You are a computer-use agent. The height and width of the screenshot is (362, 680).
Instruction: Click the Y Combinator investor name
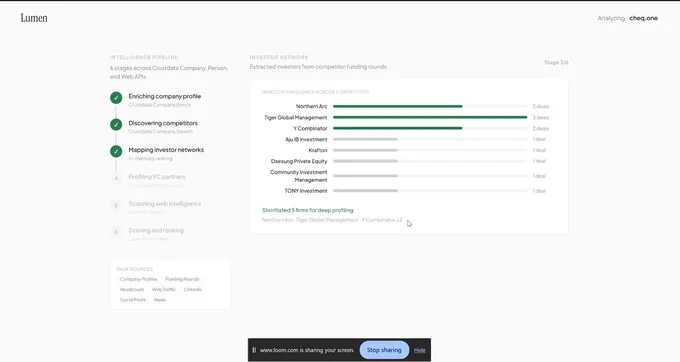tap(310, 128)
